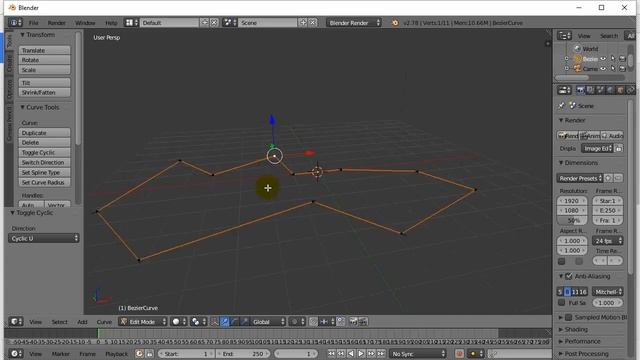
Task: Click the Scale button
Action: [x=44, y=70]
